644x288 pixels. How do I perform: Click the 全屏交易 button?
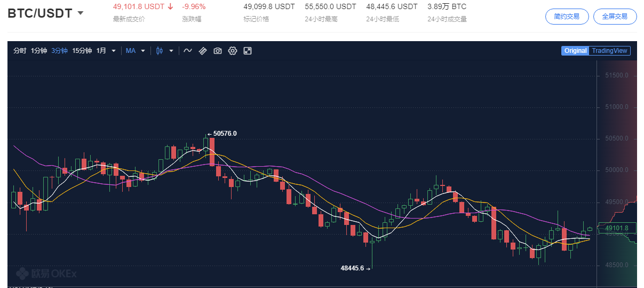click(x=615, y=17)
